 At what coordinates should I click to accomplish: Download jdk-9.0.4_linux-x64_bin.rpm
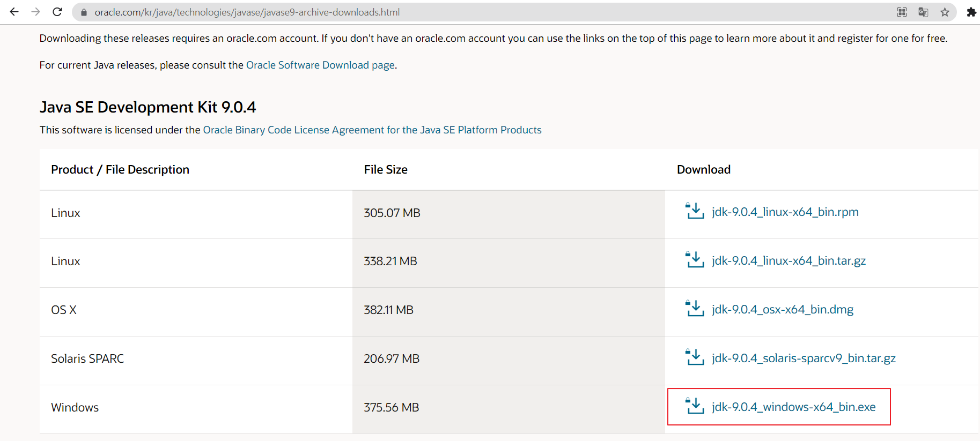pyautogui.click(x=785, y=212)
